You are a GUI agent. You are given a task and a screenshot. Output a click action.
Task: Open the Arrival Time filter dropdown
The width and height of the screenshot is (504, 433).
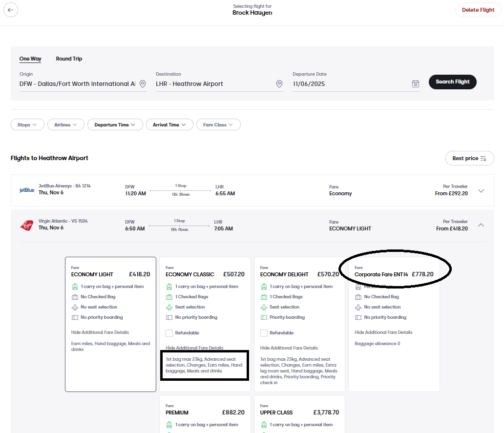point(169,124)
